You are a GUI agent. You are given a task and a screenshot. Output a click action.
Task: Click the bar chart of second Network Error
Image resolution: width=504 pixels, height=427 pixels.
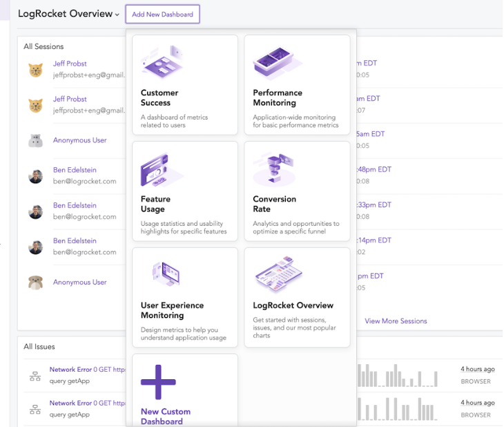pos(397,408)
